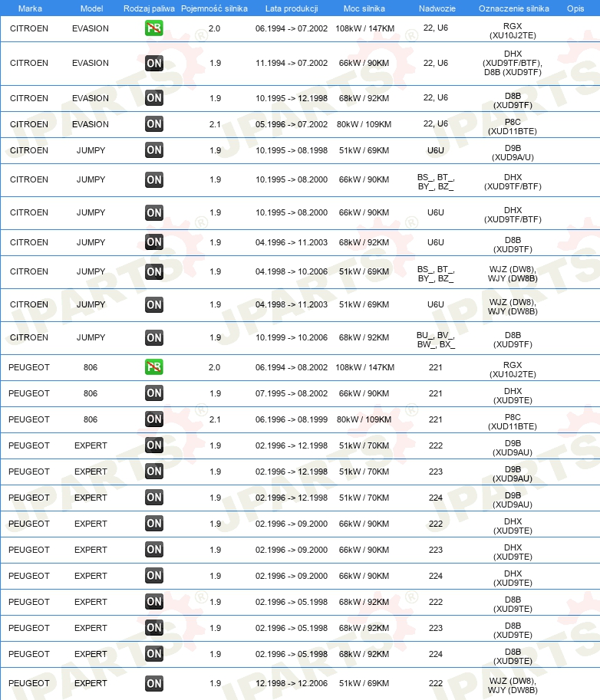The height and width of the screenshot is (700, 600).
Task: Click ON icon in Jumpy 04.1996 -> 11.2003 row
Action: [x=153, y=242]
